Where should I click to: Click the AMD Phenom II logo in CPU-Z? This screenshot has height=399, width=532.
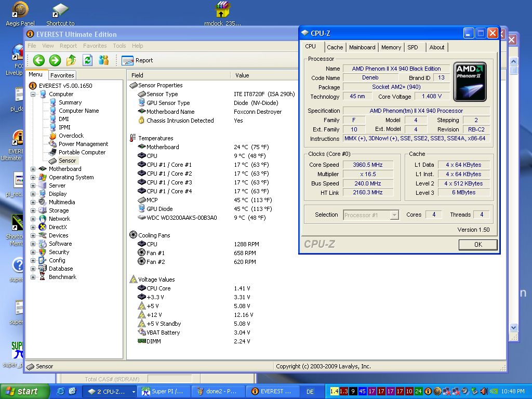pyautogui.click(x=470, y=82)
